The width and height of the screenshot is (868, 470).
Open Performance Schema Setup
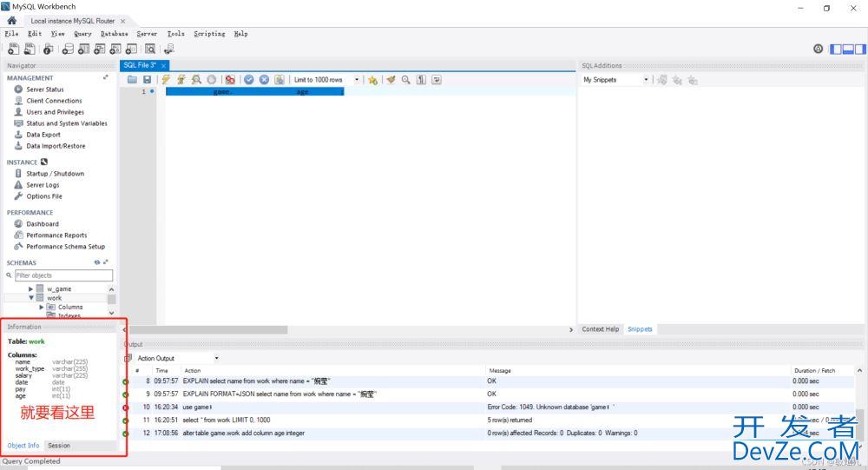tap(65, 247)
